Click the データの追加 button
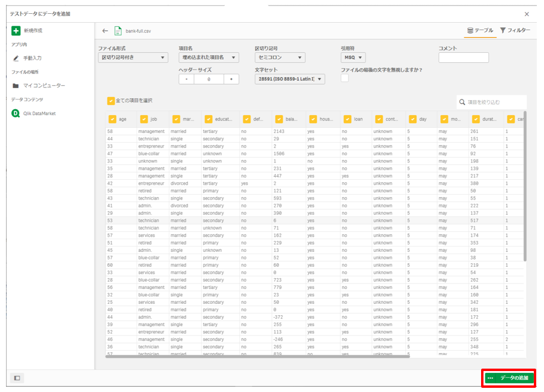This screenshot has width=544, height=392. pos(509,378)
